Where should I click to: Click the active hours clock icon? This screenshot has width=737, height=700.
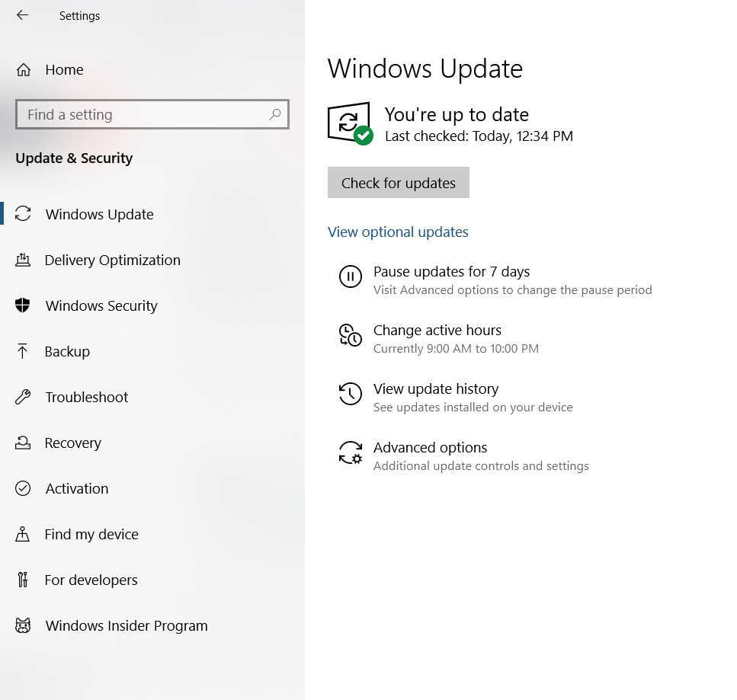pos(350,335)
